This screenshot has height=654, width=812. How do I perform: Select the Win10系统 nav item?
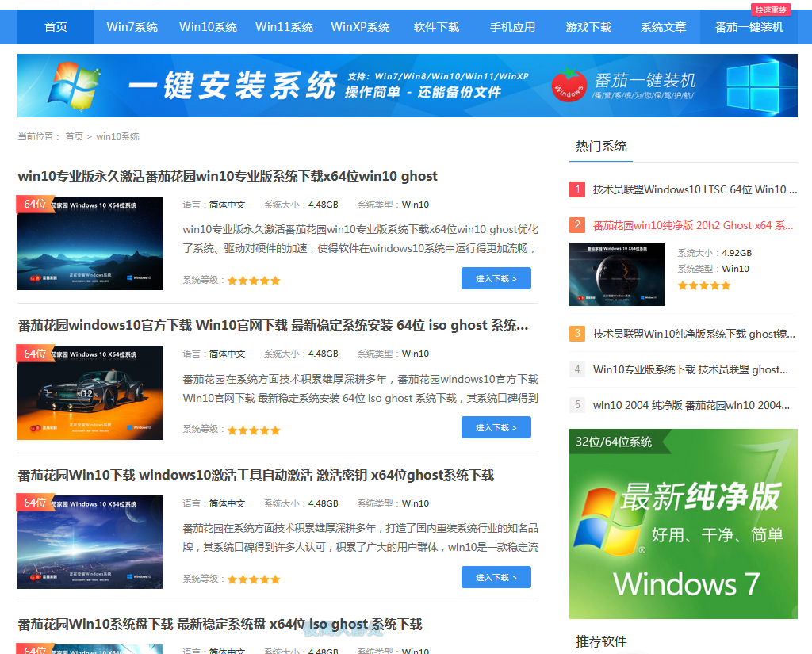click(x=209, y=27)
